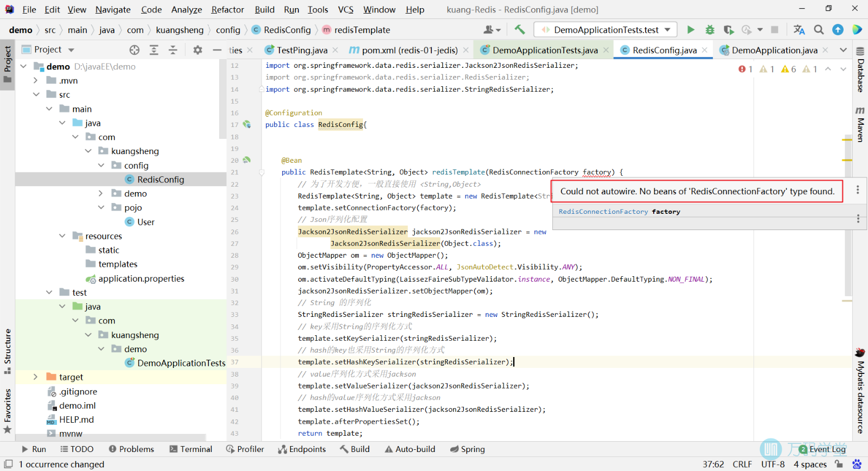This screenshot has width=868, height=471.
Task: Click the read-only lock icon in status bar
Action: pyautogui.click(x=839, y=464)
